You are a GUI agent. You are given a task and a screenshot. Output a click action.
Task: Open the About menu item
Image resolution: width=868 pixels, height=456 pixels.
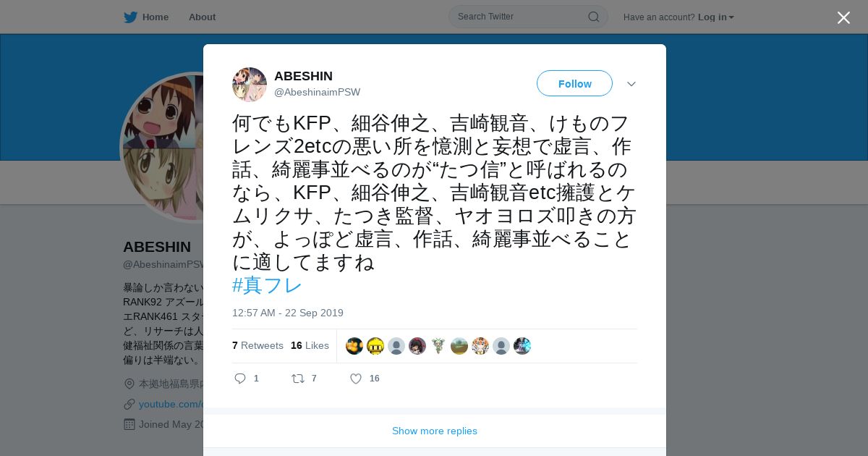(202, 17)
